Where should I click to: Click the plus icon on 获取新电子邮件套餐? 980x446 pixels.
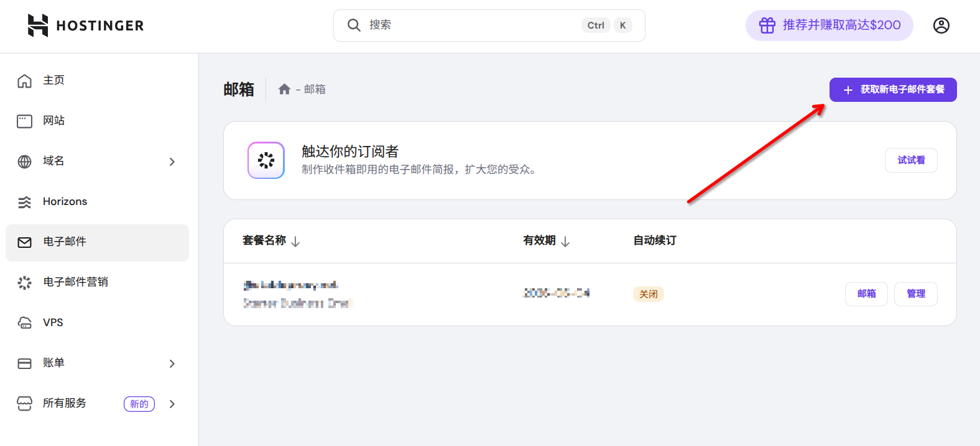point(848,90)
